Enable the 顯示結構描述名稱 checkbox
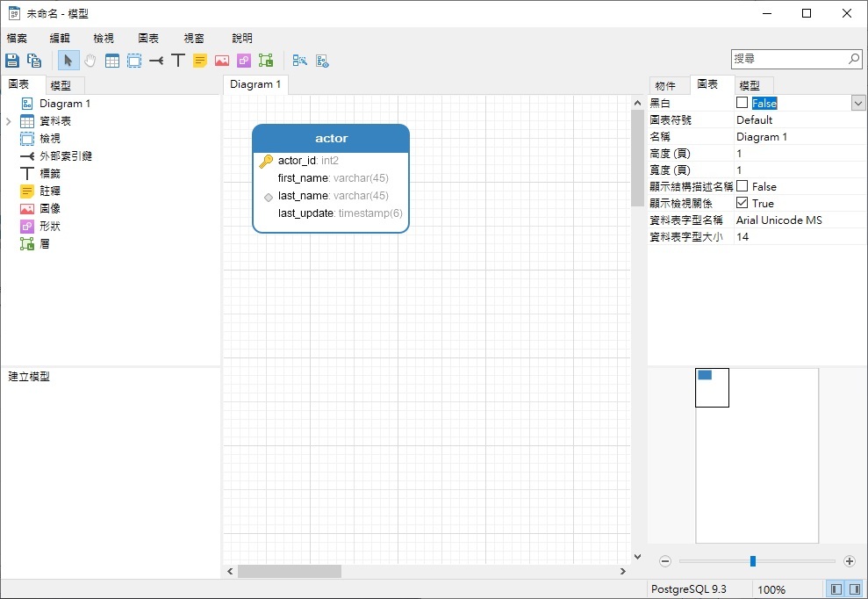This screenshot has width=868, height=599. point(742,186)
